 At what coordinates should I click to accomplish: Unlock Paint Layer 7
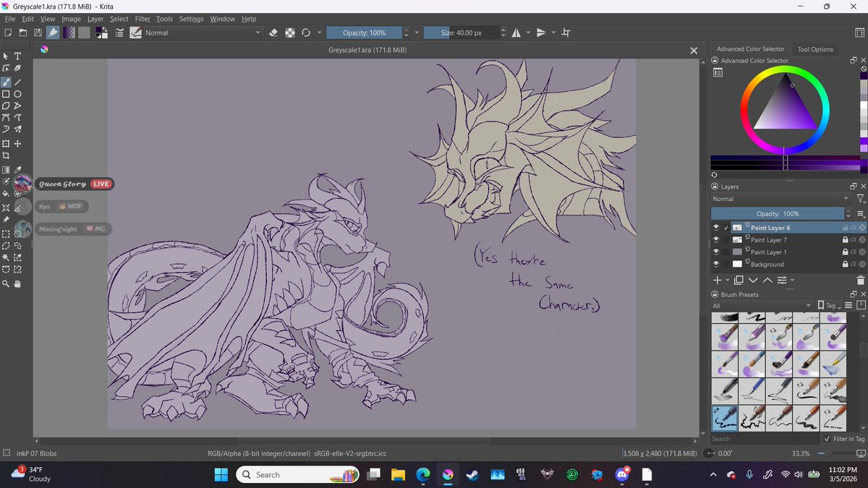click(x=844, y=240)
